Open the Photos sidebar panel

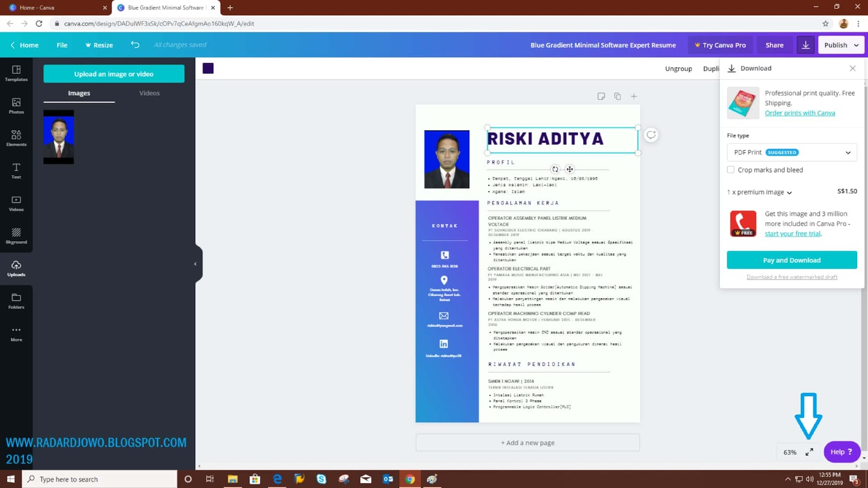tap(16, 106)
